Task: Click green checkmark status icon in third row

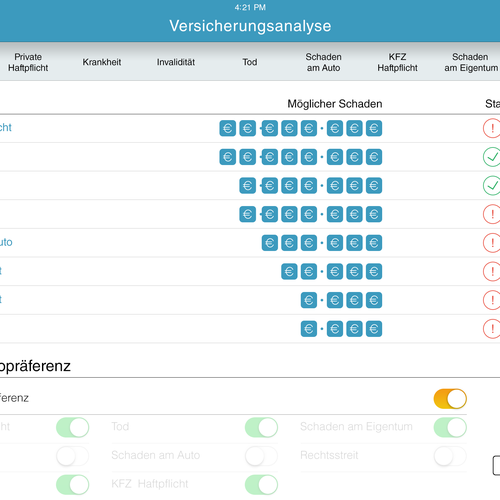Action: [x=492, y=185]
